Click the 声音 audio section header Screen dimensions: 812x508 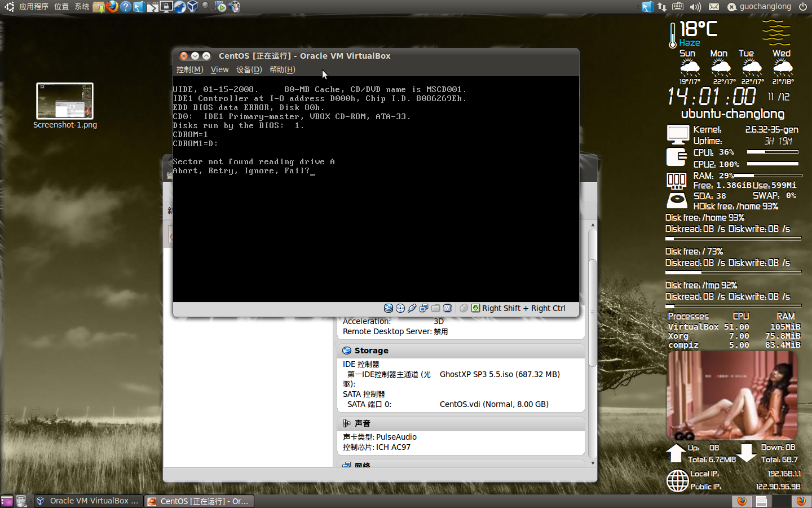(461, 423)
